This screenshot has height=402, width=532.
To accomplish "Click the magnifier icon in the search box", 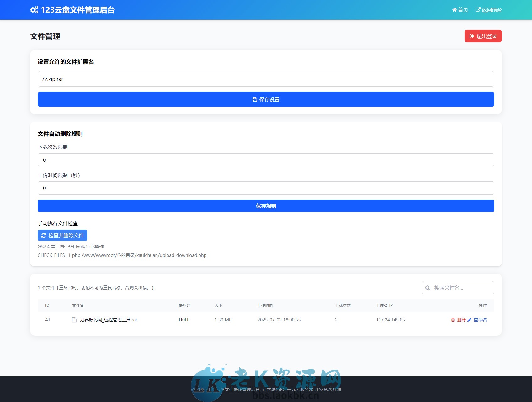I will coord(428,288).
